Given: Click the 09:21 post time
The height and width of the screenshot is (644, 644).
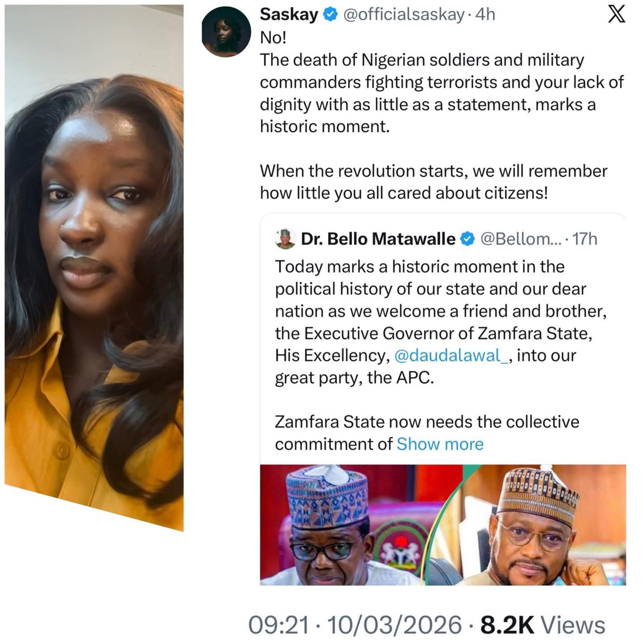Looking at the screenshot, I should [278, 625].
